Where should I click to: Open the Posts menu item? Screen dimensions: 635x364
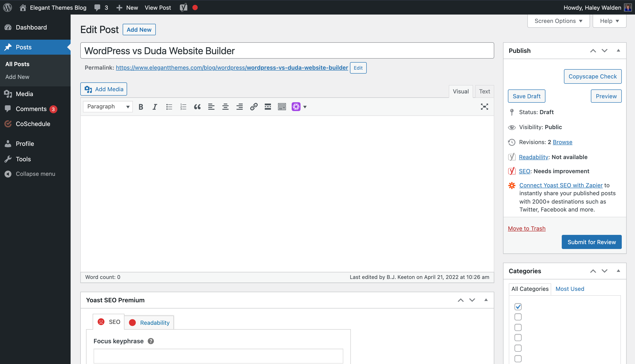pos(35,47)
